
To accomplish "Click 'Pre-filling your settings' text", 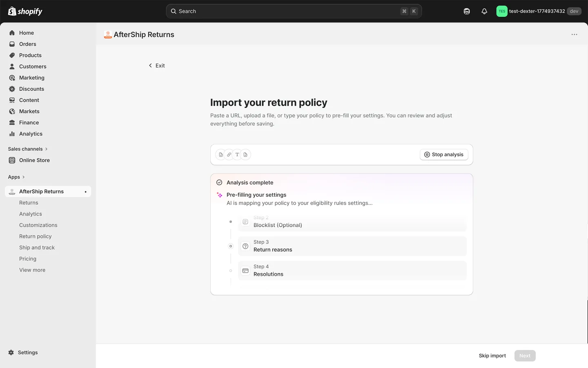I will tap(256, 195).
